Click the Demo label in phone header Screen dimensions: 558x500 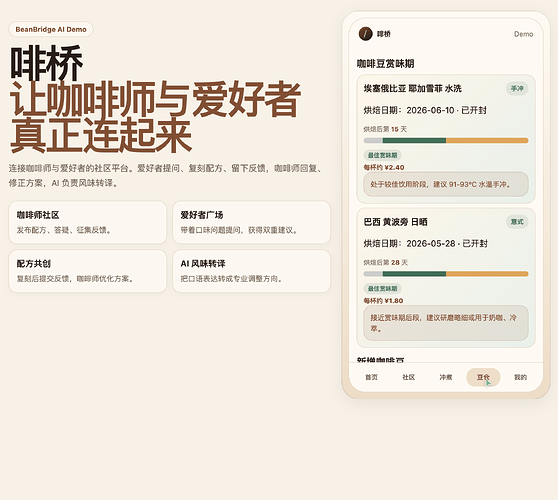click(x=523, y=34)
